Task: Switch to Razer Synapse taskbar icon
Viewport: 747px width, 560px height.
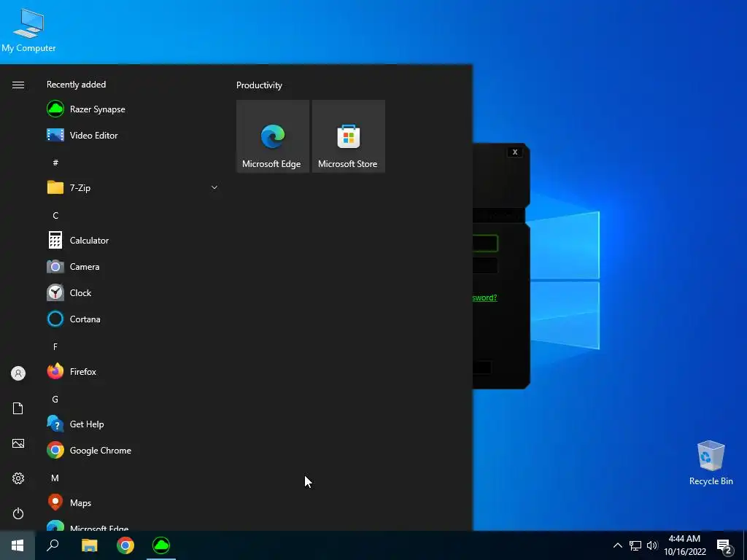Action: [161, 545]
